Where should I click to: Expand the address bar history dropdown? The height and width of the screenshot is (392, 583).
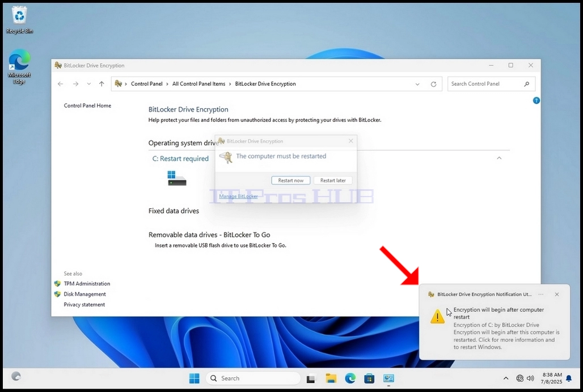(x=417, y=84)
